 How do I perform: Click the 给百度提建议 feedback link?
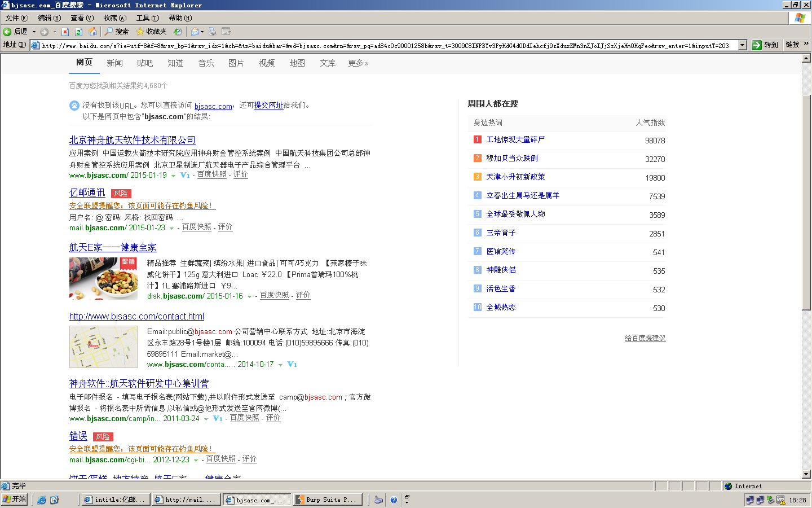click(645, 338)
